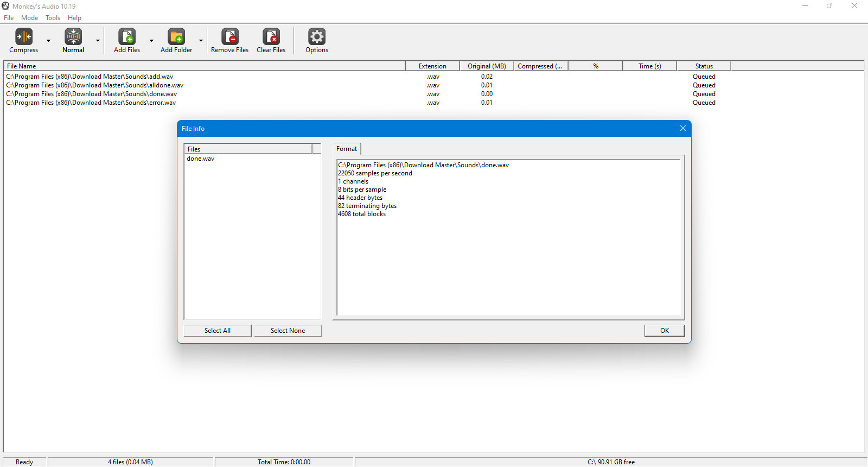Select done.wav in the Files list
This screenshot has width=868, height=467.
click(201, 159)
